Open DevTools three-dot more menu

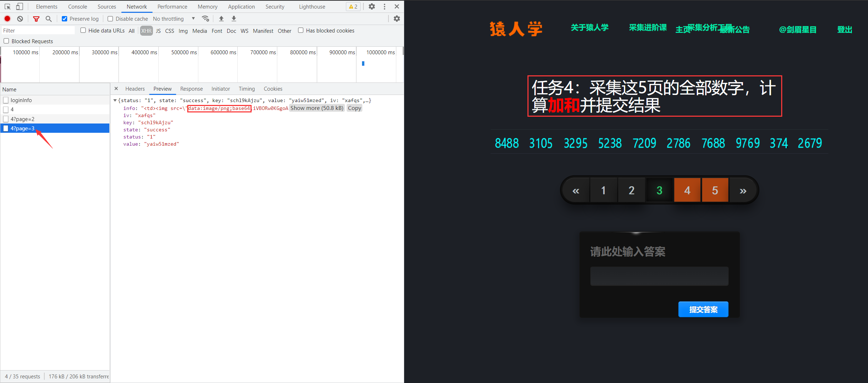coord(385,6)
